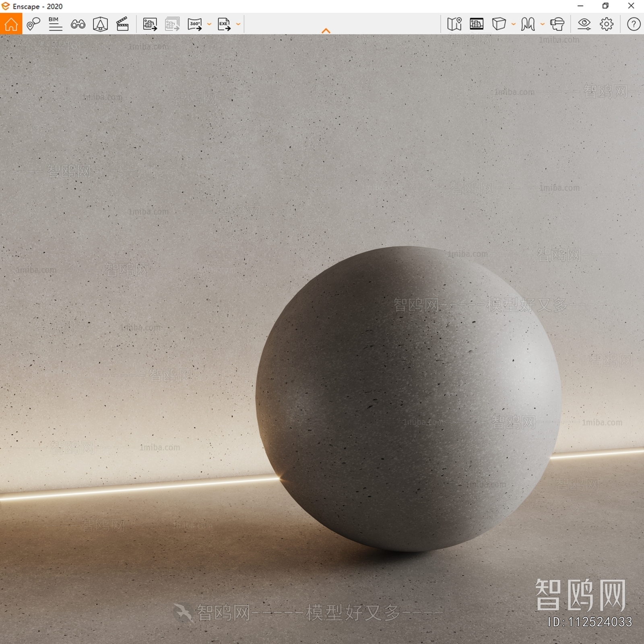Collapse the toolbar with the orange chevron

(x=326, y=31)
